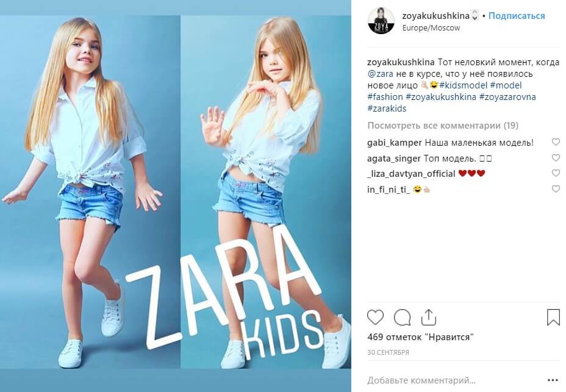566x392 pixels.
Task: Click the Zara Kids post photo
Action: click(x=176, y=192)
